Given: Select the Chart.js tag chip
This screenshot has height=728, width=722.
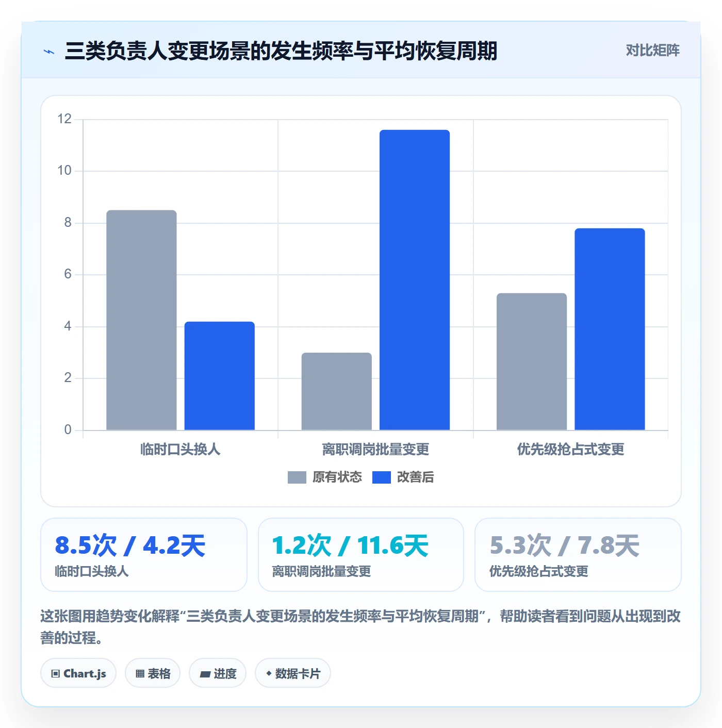Looking at the screenshot, I should pyautogui.click(x=78, y=673).
